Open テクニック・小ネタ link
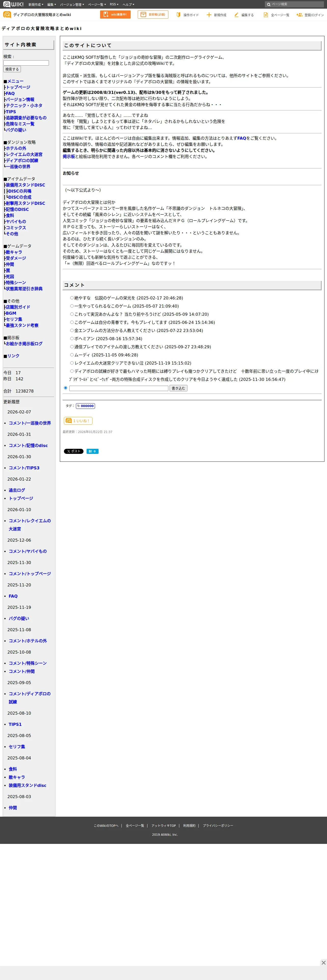The width and height of the screenshot is (327, 980). tap(24, 106)
